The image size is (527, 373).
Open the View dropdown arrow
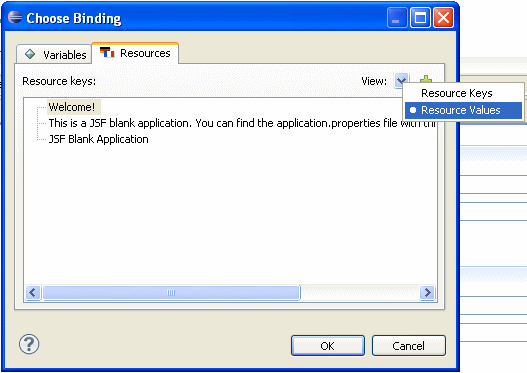pyautogui.click(x=401, y=80)
